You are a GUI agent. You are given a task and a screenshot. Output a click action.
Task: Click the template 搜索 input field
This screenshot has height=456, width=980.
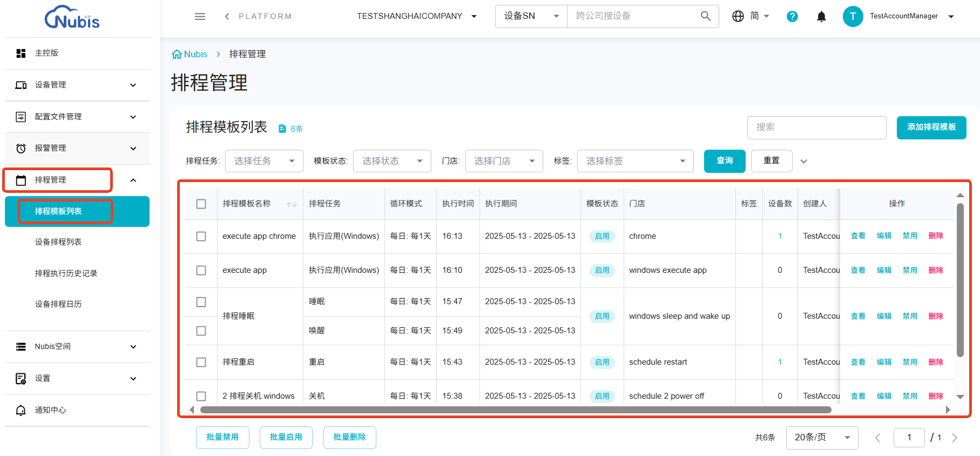pos(817,128)
